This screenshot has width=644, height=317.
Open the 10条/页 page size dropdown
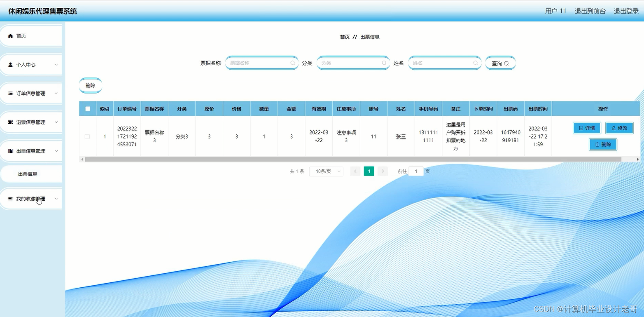[326, 171]
